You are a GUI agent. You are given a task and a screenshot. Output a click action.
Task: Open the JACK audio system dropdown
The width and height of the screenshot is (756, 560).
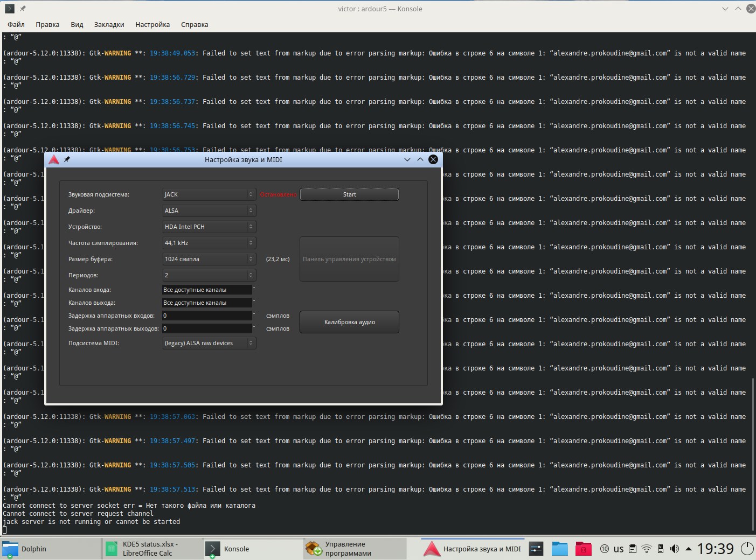pos(209,194)
